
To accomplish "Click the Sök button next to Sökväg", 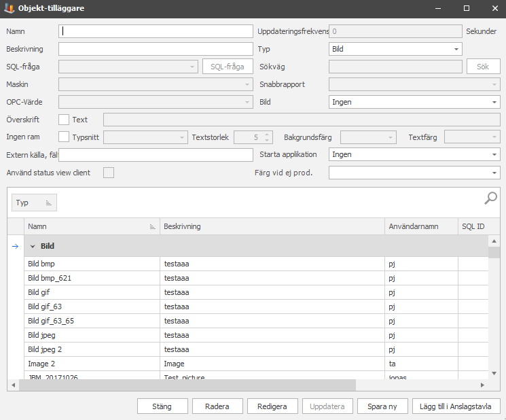I will [484, 67].
